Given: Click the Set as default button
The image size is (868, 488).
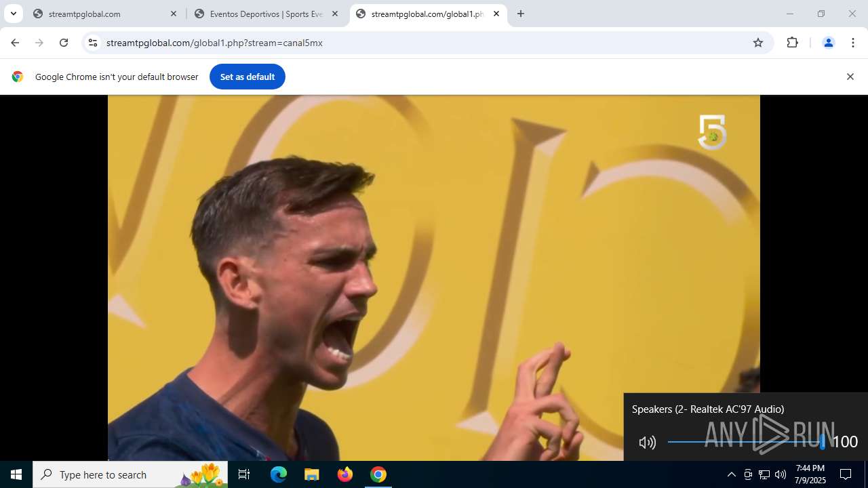Looking at the screenshot, I should (248, 77).
